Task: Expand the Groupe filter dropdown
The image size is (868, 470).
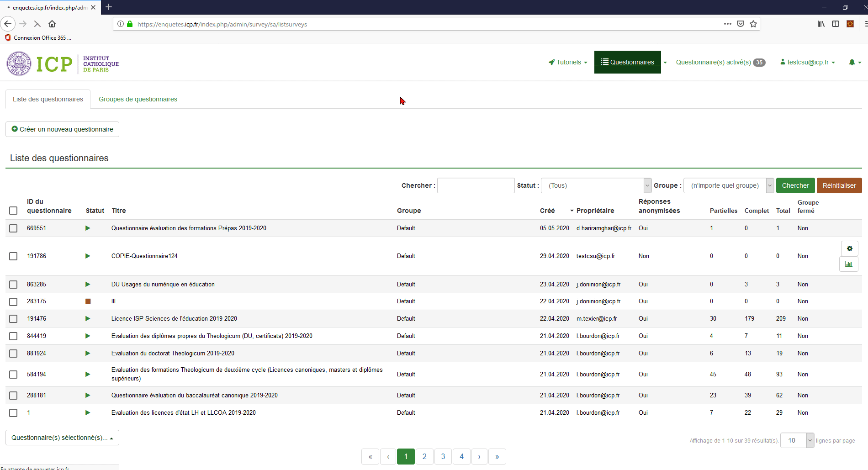Action: [728, 185]
